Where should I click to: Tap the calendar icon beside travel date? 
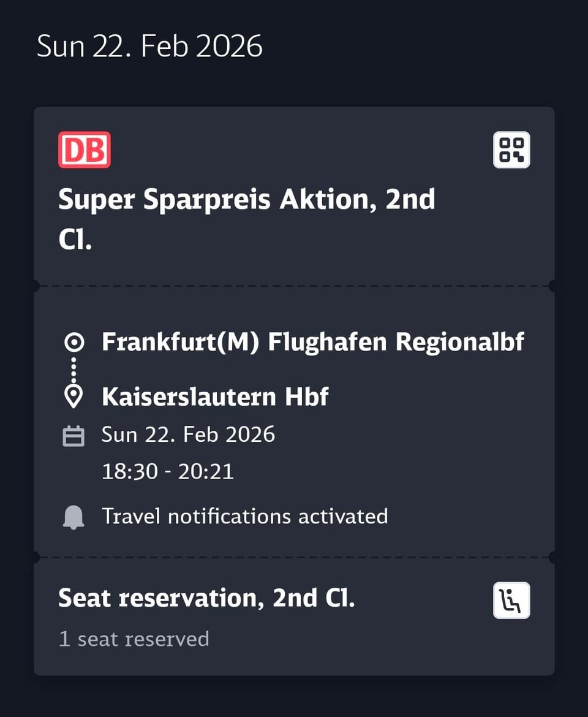[73, 436]
